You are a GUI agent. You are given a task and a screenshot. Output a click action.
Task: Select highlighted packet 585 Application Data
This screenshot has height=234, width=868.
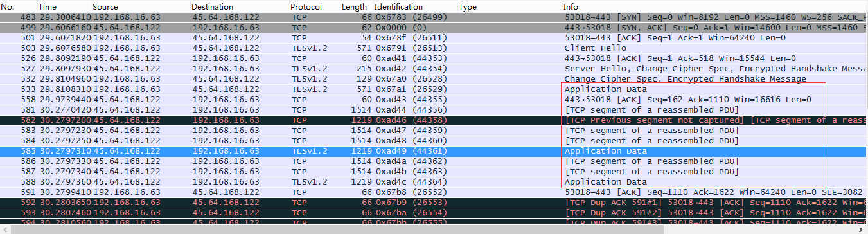pos(434,151)
